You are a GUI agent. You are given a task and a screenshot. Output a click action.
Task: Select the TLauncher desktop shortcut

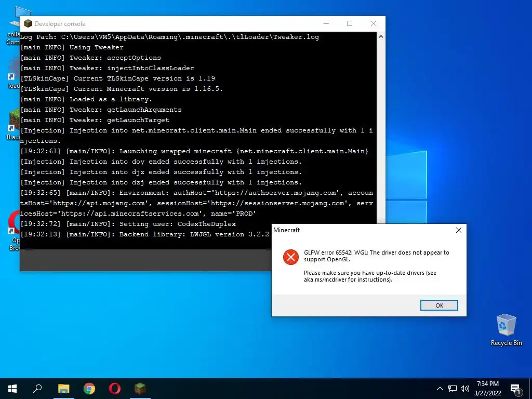coord(12,124)
